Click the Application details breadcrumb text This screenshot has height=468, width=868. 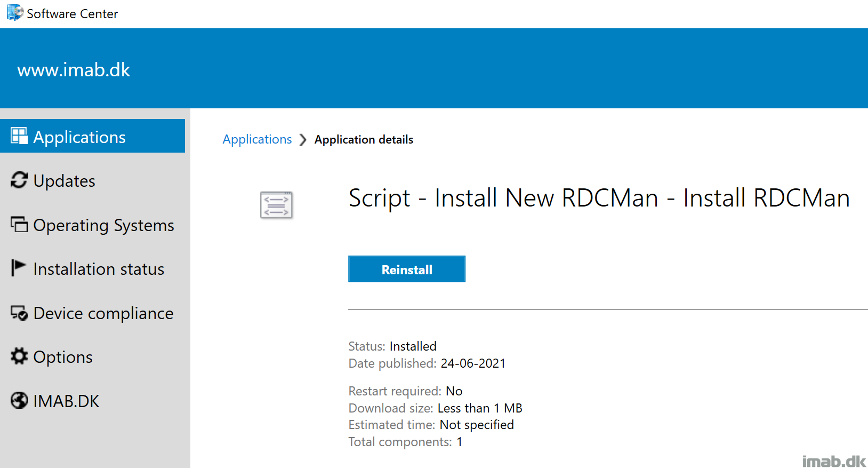pos(364,139)
